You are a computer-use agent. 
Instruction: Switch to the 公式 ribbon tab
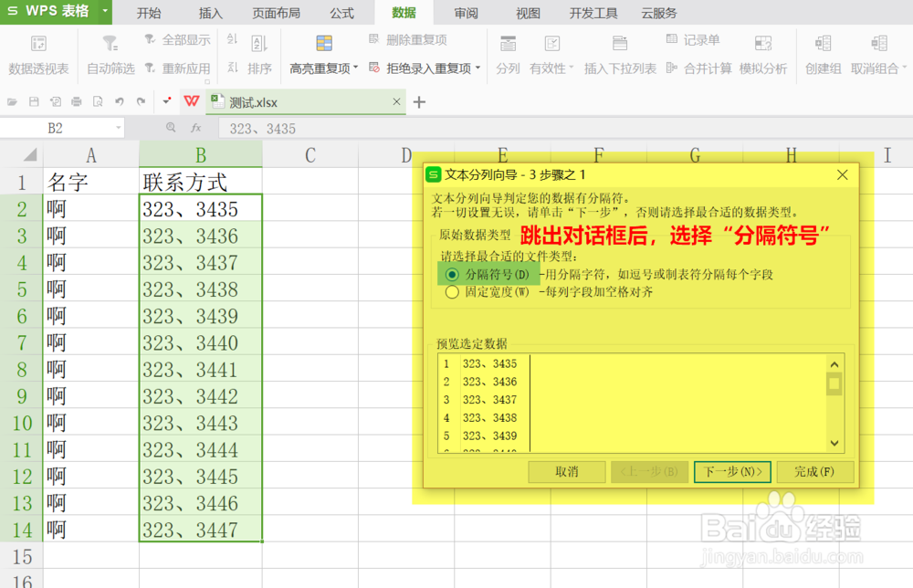341,12
